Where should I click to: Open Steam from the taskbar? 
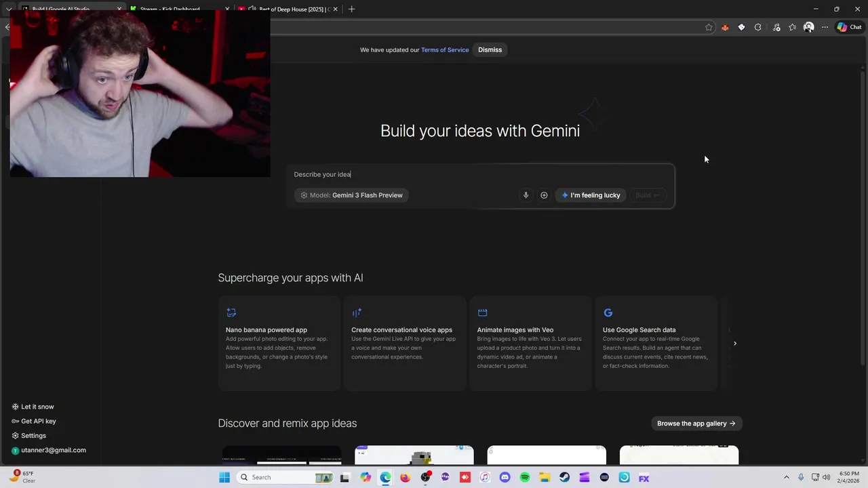(564, 477)
